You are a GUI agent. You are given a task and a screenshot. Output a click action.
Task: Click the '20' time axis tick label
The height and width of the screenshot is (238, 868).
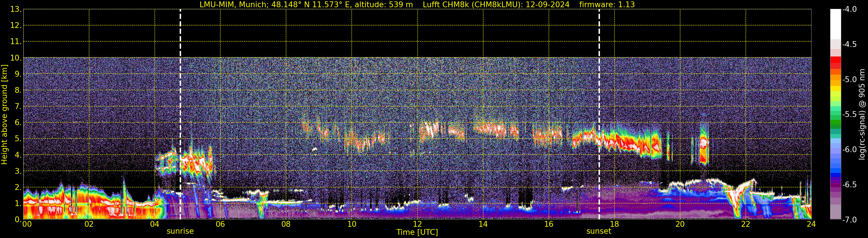(680, 224)
